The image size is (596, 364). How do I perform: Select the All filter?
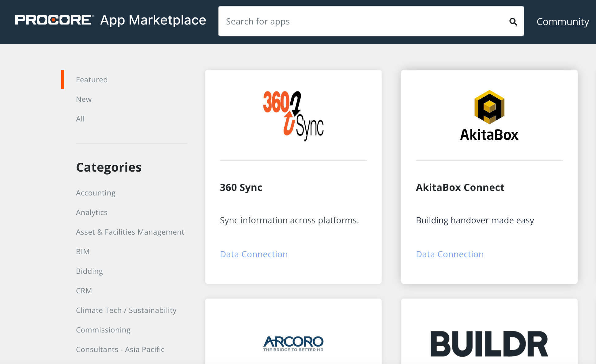pos(80,119)
